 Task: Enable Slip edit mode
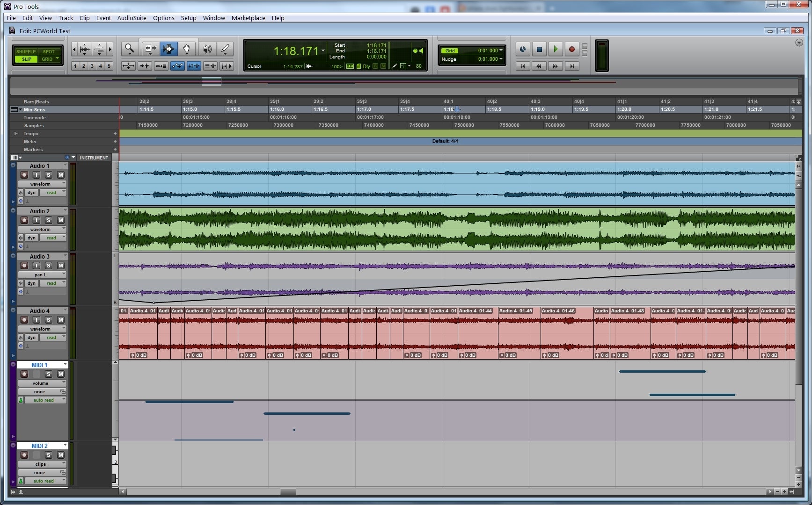[x=26, y=59]
